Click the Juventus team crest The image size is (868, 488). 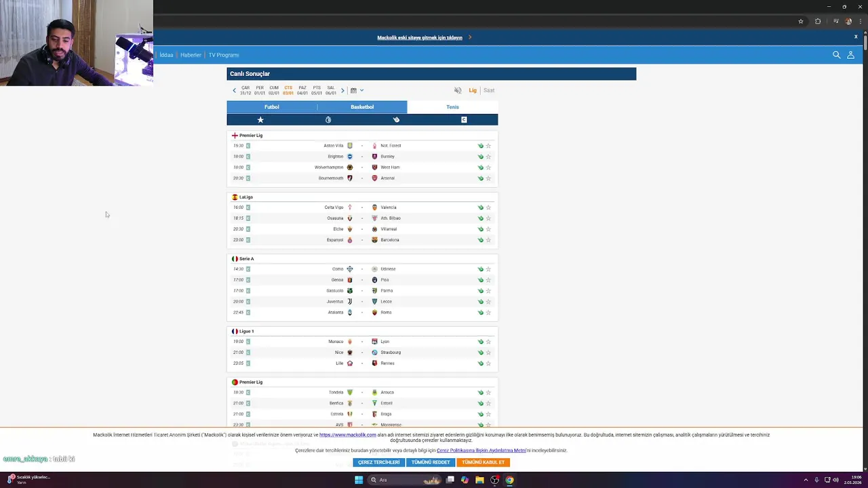tap(350, 302)
